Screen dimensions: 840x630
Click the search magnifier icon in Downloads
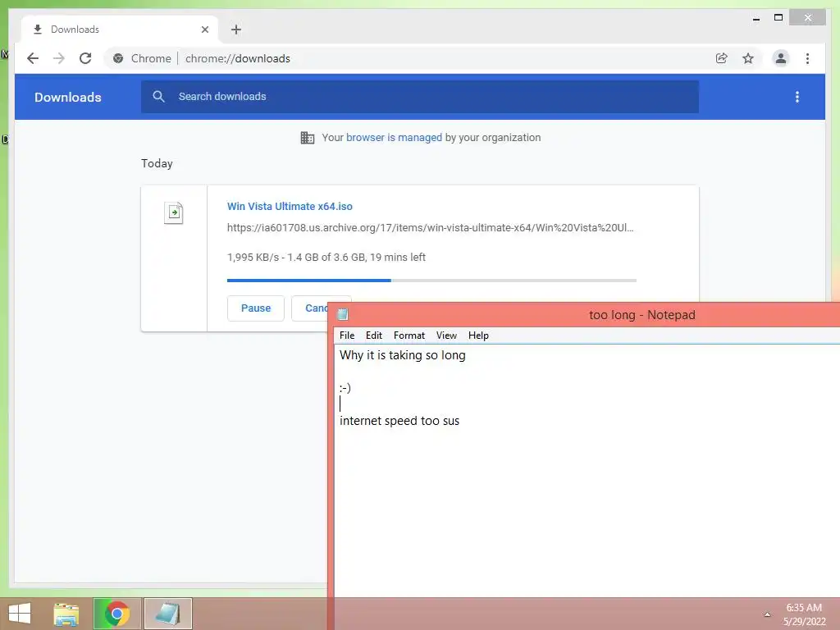(x=158, y=97)
